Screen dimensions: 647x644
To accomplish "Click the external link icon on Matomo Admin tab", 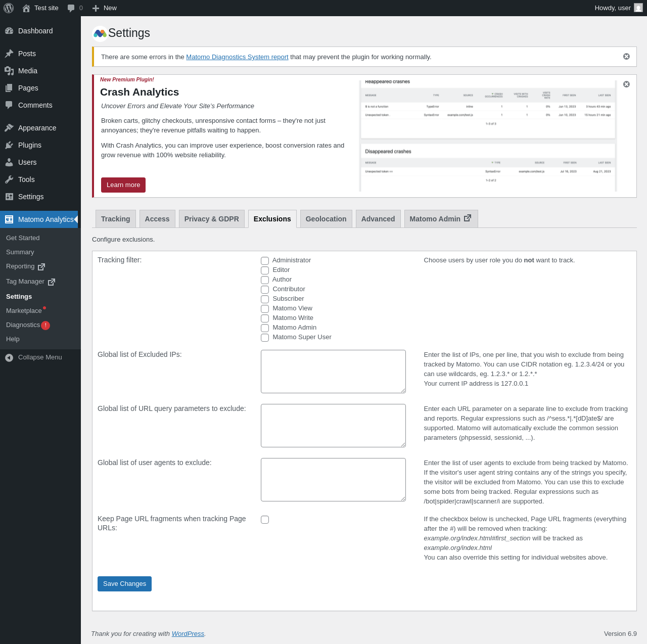I will (468, 218).
